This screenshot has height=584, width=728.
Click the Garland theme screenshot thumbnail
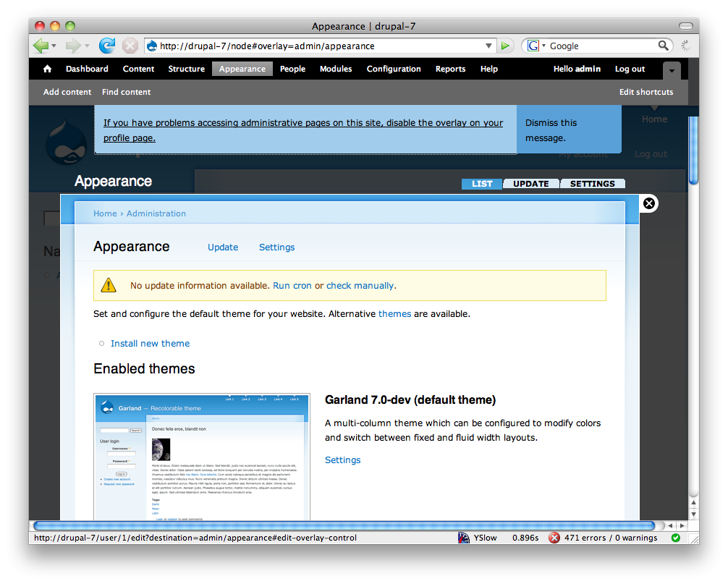tap(202, 456)
